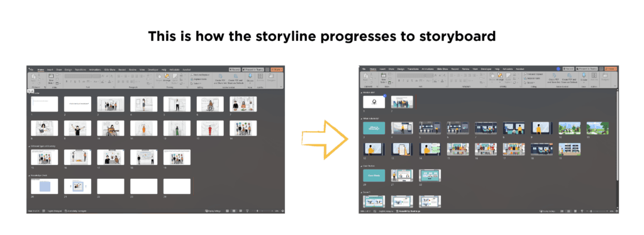The width and height of the screenshot is (644, 235).
Task: Select slide 2 thumbnail in right window
Action: [402, 103]
